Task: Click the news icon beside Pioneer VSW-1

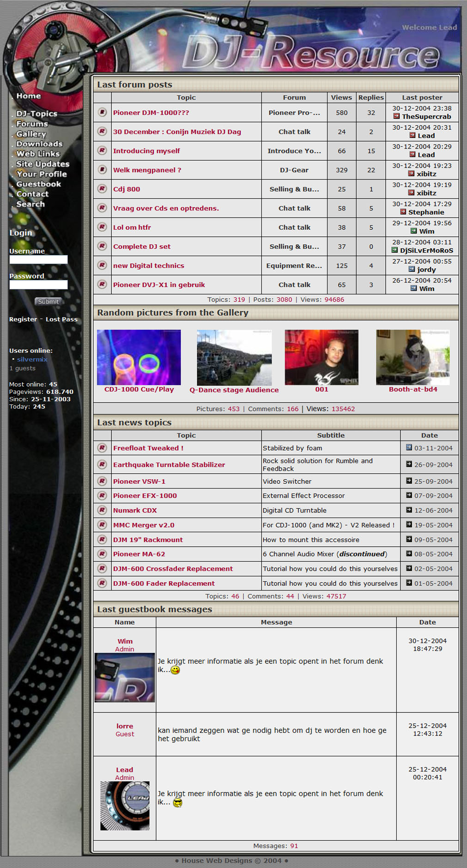Action: tap(102, 481)
